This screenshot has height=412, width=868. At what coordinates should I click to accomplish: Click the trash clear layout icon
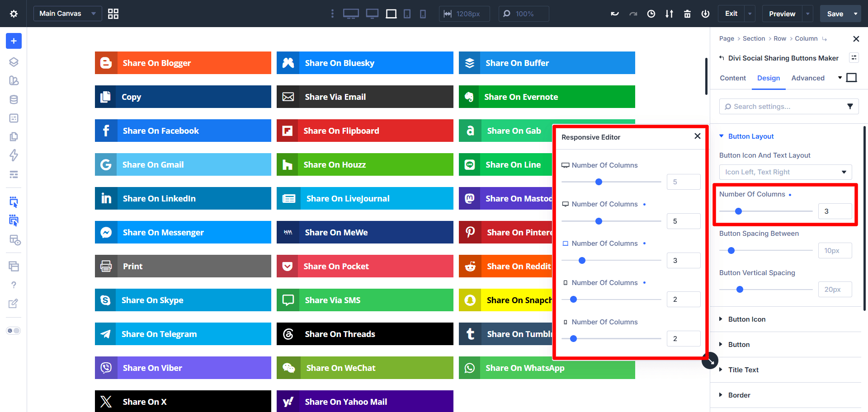click(x=687, y=14)
